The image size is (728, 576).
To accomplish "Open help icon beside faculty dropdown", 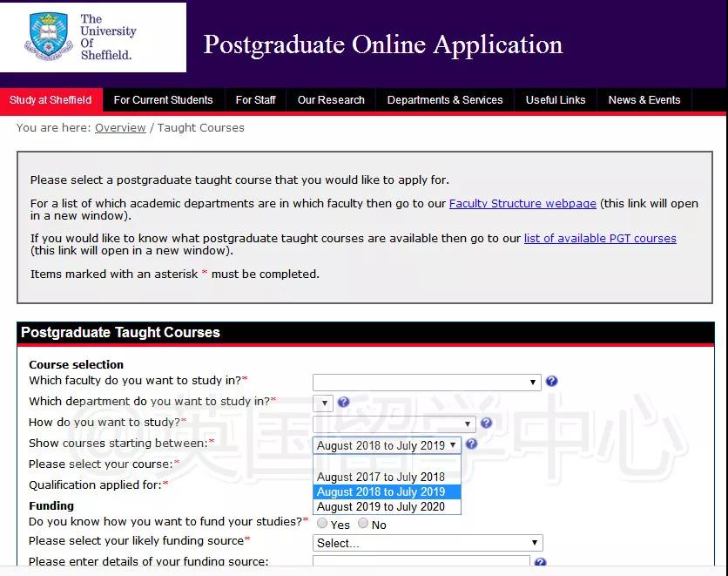I will tap(551, 382).
